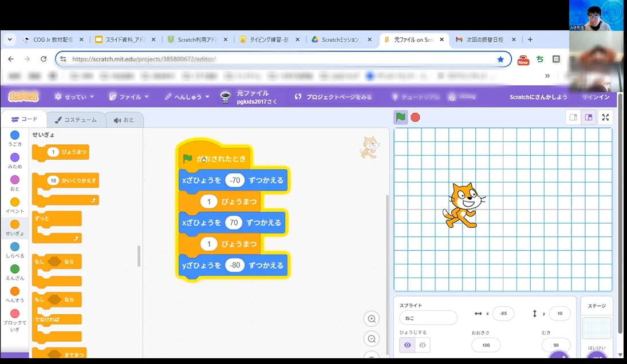
Task: Open the せってい dropdown menu
Action: [x=74, y=97]
